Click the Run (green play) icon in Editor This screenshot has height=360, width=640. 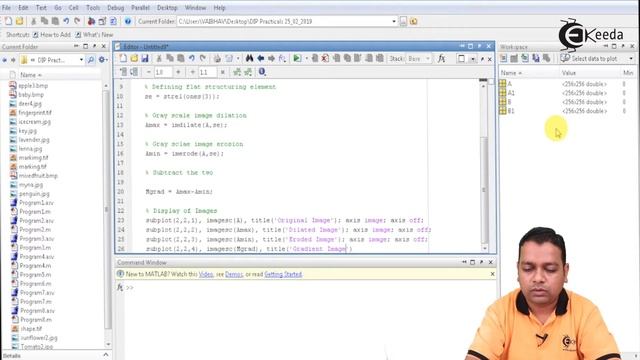click(x=297, y=59)
